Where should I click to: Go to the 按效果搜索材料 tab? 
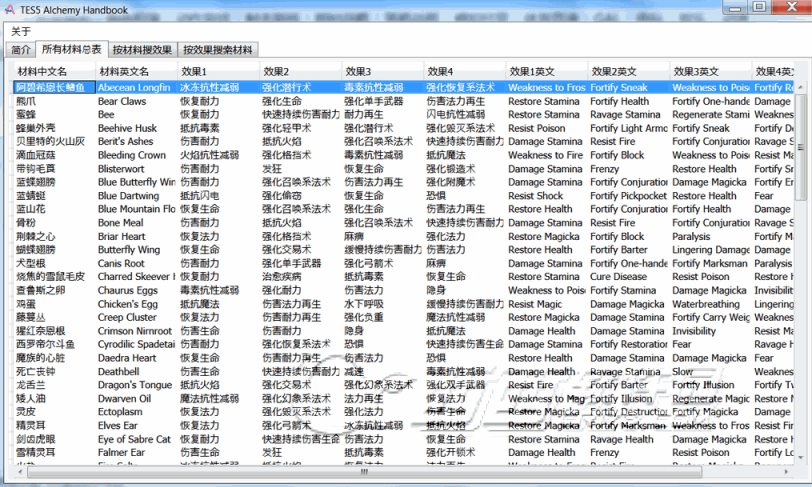point(217,49)
